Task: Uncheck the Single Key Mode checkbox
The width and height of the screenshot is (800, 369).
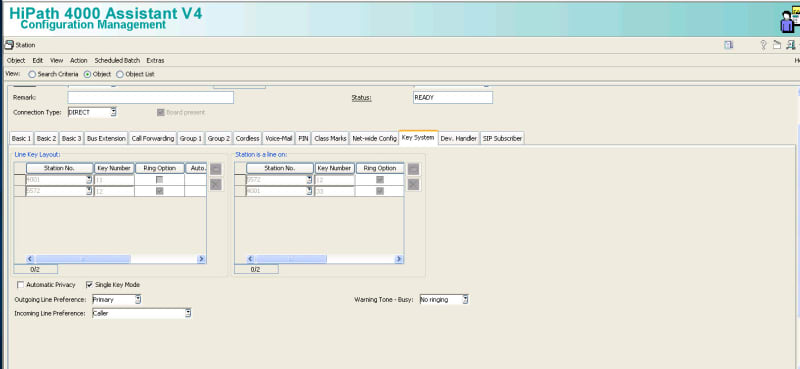Action: point(89,285)
